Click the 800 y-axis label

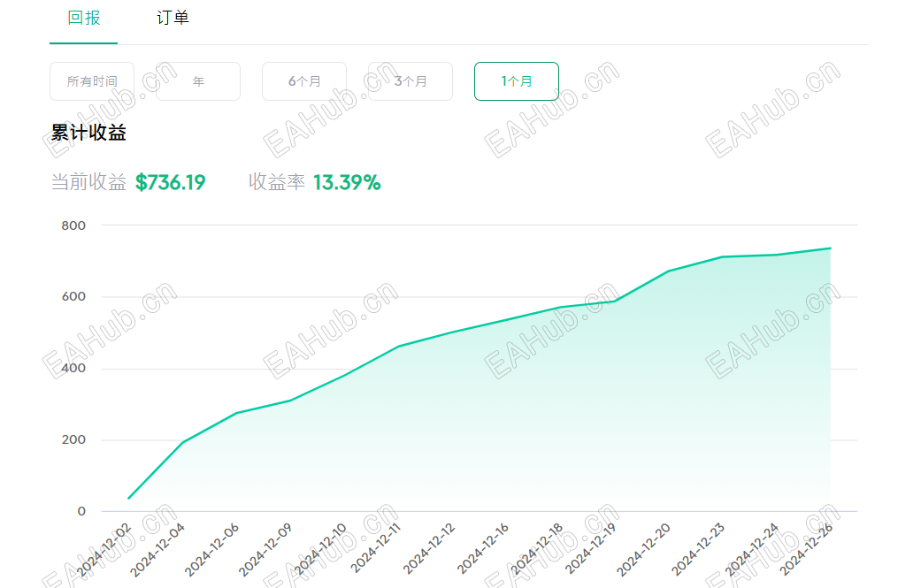point(73,225)
